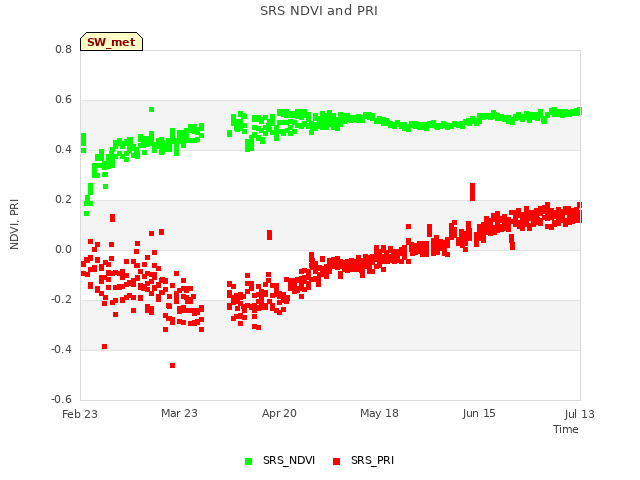This screenshot has width=640, height=480.
Task: Click the lowest red PRI outlier point
Action: [173, 366]
